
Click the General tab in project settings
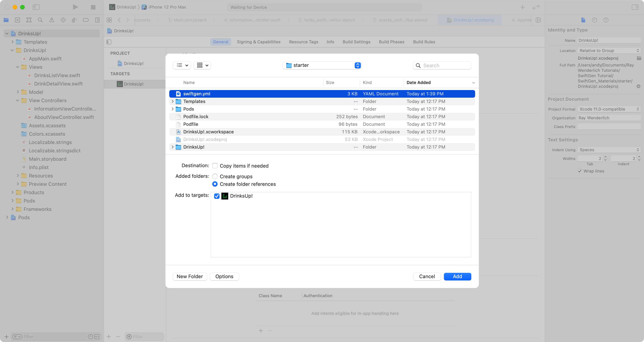point(221,42)
